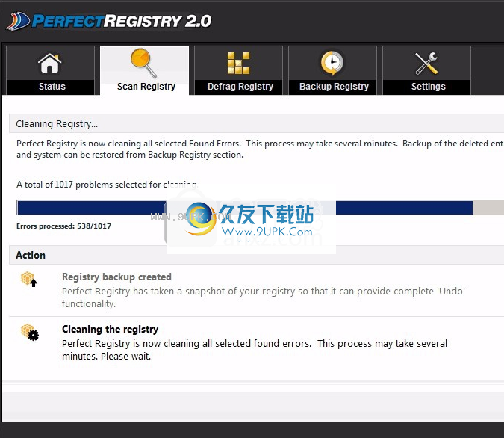Switch to the Scan Registry tab
This screenshot has height=438, width=504.
(x=145, y=70)
